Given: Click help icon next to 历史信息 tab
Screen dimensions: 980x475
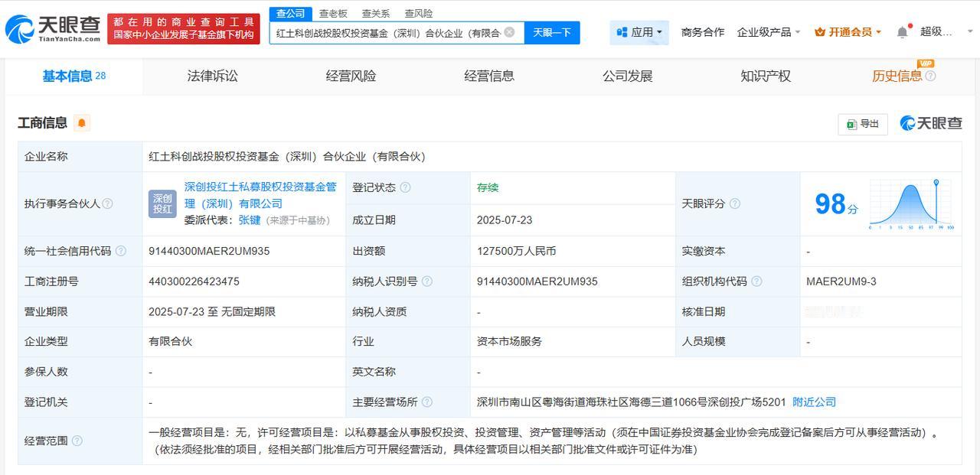Looking at the screenshot, I should [930, 76].
